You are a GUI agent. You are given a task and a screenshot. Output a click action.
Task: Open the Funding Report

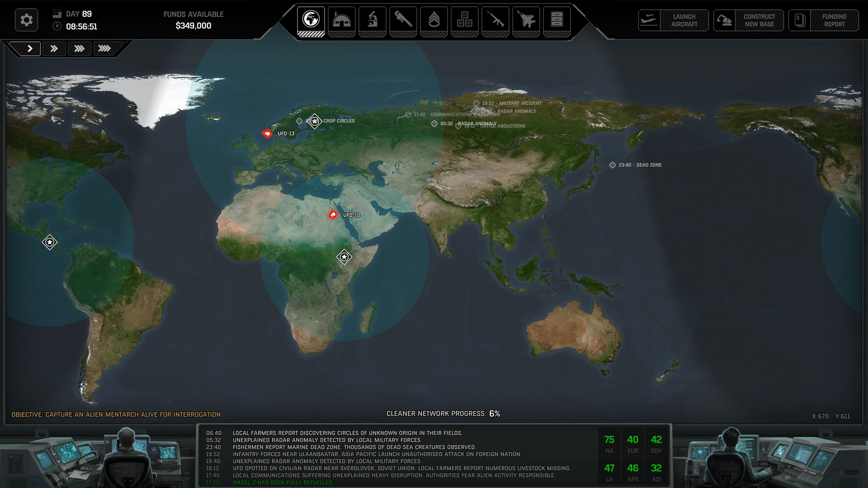[823, 20]
